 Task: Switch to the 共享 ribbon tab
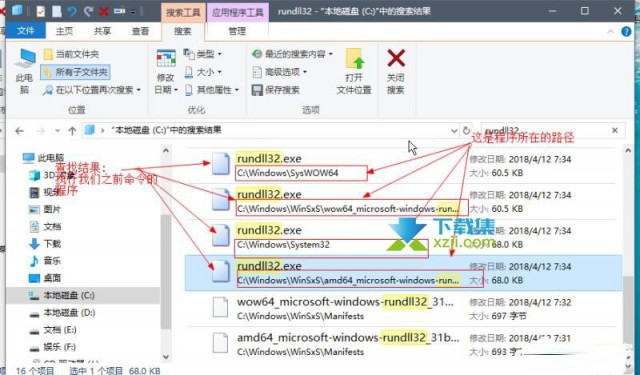click(102, 31)
